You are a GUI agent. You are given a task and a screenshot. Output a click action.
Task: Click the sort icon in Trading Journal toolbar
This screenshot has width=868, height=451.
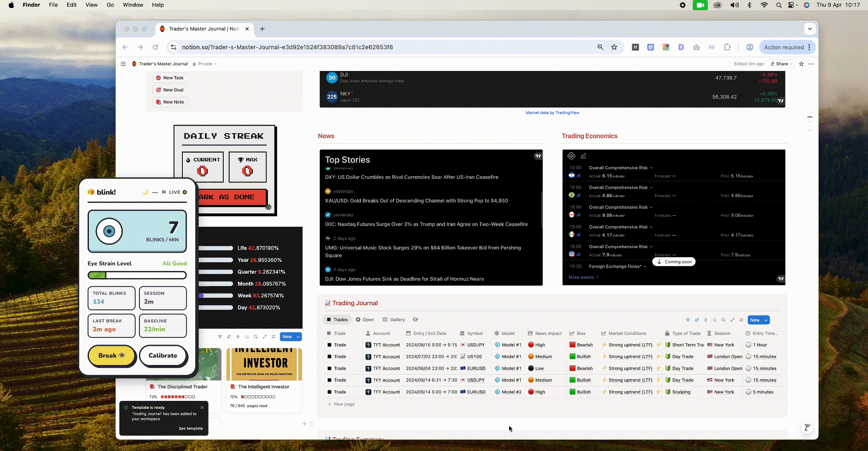point(696,320)
